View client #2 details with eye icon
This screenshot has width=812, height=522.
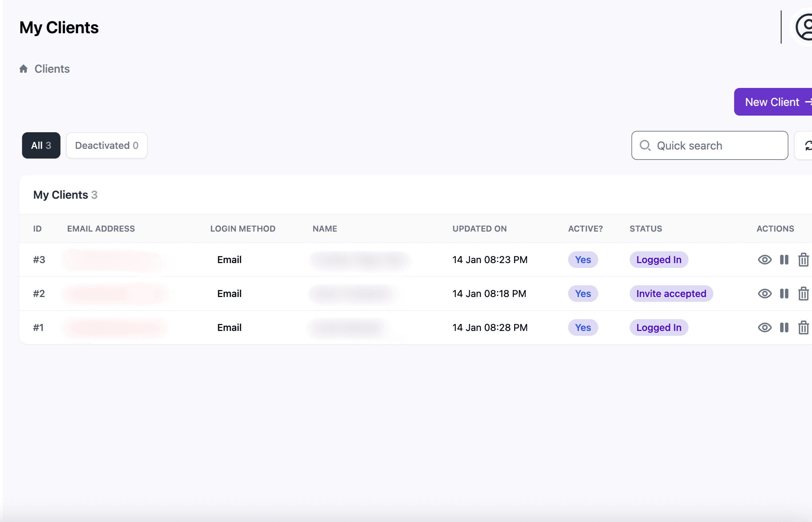tap(765, 294)
